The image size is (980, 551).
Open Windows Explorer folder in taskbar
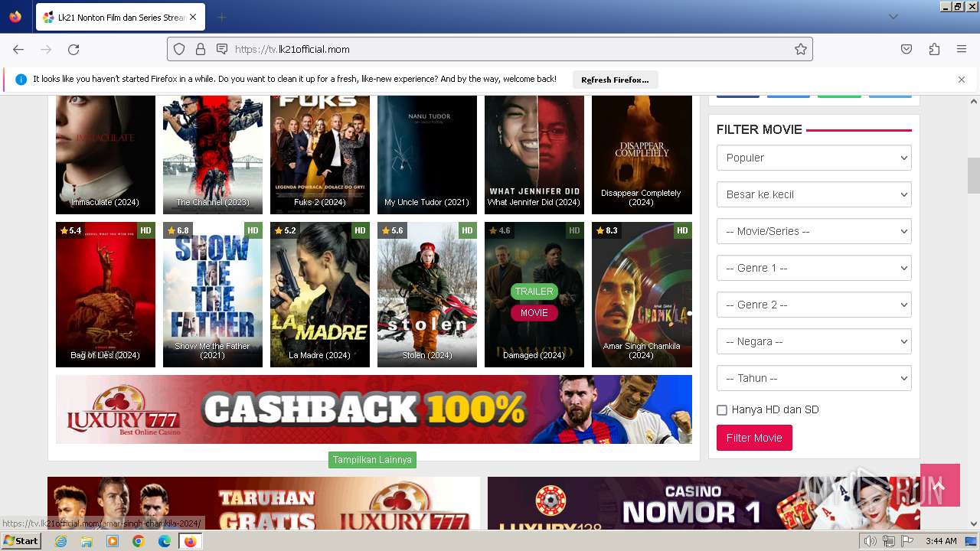pos(87,541)
